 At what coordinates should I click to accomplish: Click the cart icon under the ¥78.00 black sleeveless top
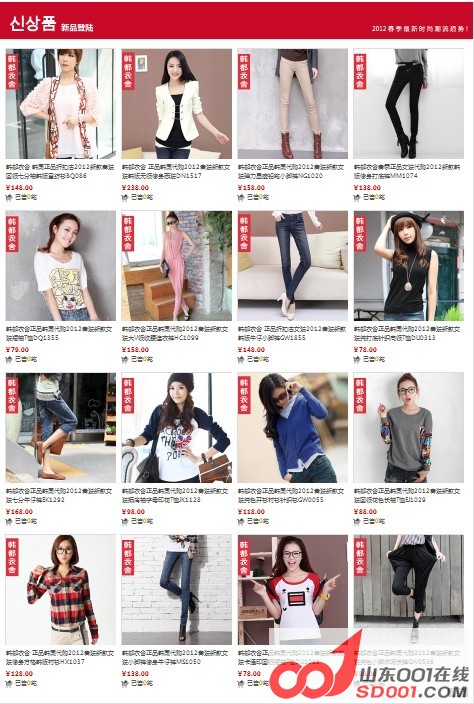(x=356, y=359)
